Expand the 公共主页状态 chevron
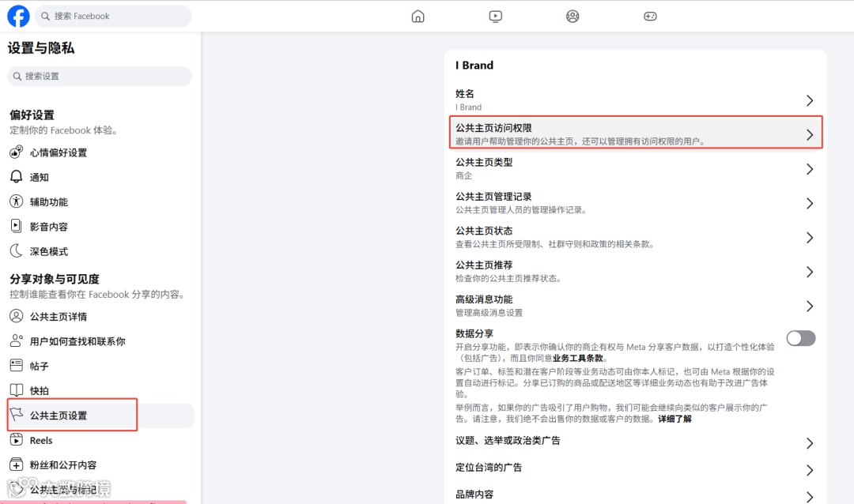 [x=810, y=238]
